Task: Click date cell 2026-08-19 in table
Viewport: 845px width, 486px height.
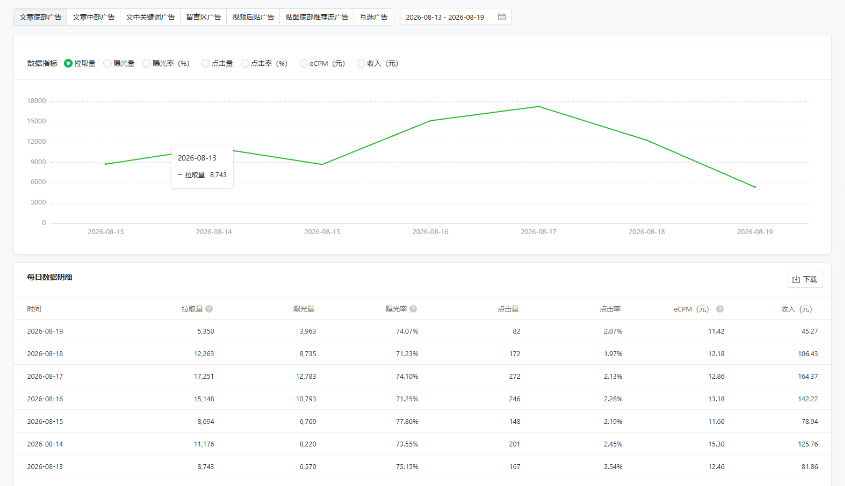Action: 45,331
